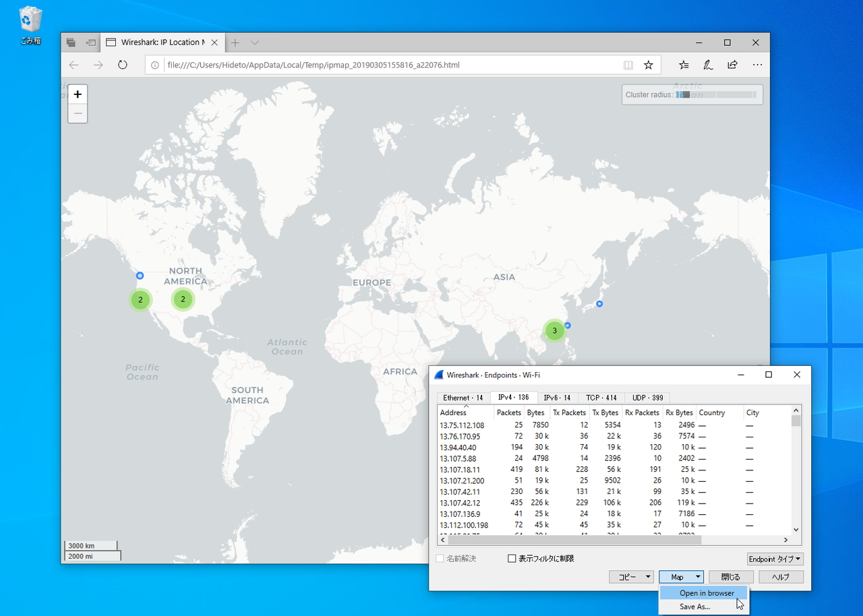Zoom out on the map with the minus control
Viewport: 863px width, 616px height.
[78, 113]
